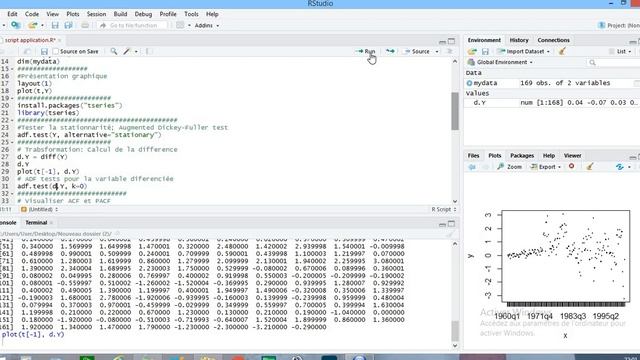Click the open file folder icon
This screenshot has width=640, height=360.
pos(32,25)
